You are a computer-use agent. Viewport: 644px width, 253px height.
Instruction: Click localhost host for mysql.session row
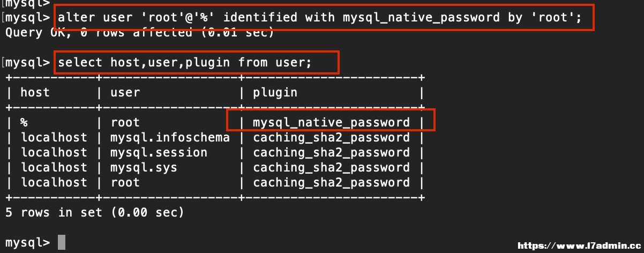click(x=54, y=153)
